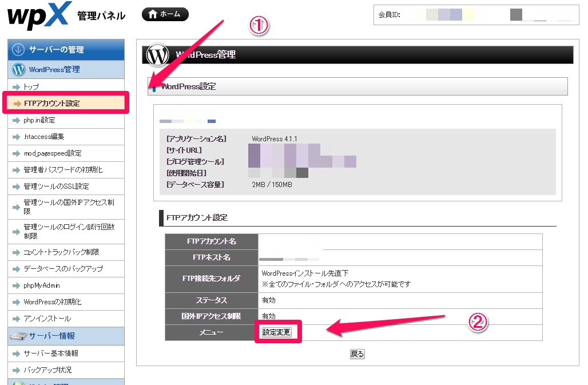This screenshot has height=385, width=588.
Task: Click the arrow icon beside トップ
Action: pyautogui.click(x=16, y=87)
